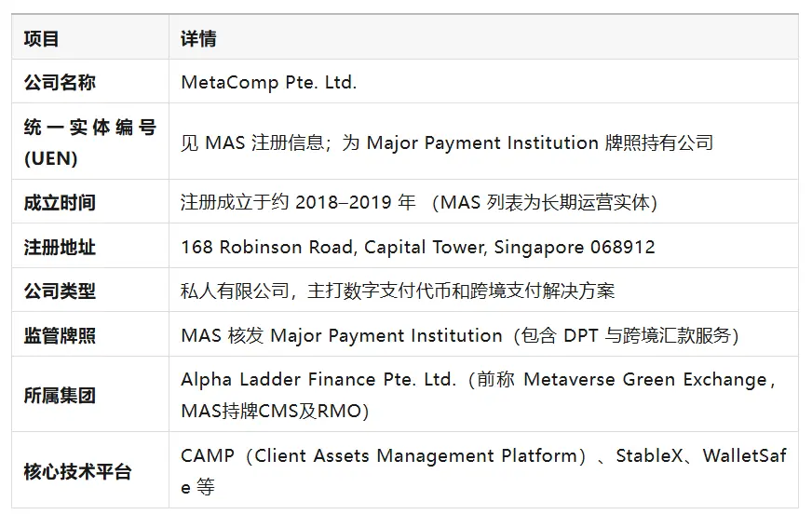
Task: Select the 所属集团 row label
Action: pos(90,395)
